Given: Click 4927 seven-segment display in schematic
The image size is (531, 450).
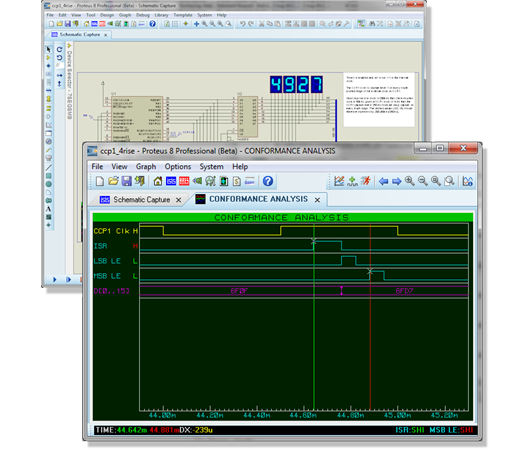Looking at the screenshot, I should [296, 84].
